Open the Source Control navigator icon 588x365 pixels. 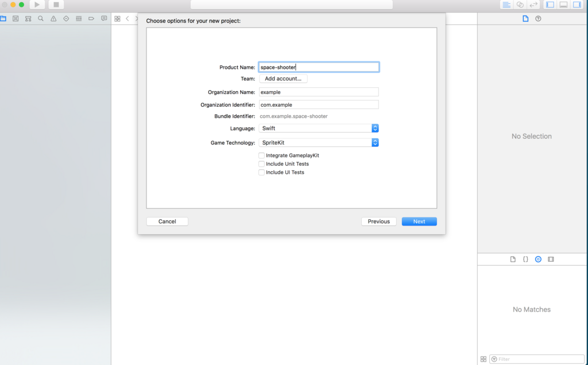[x=16, y=18]
